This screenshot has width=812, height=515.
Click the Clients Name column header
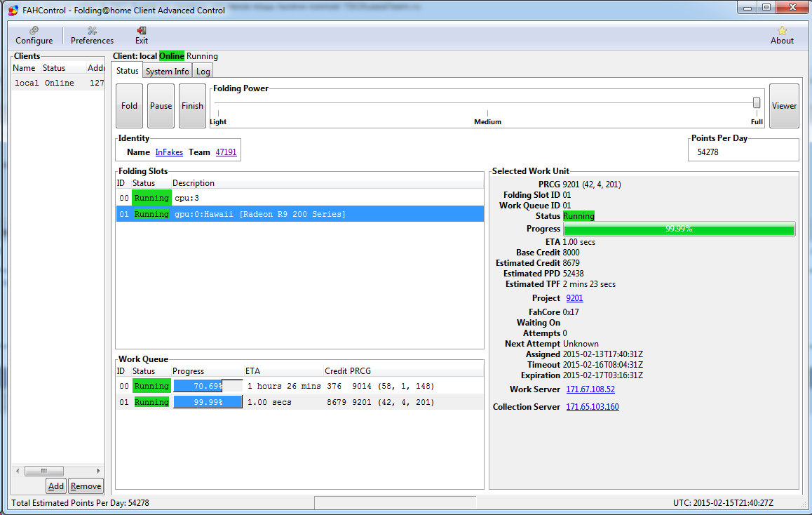(27, 68)
